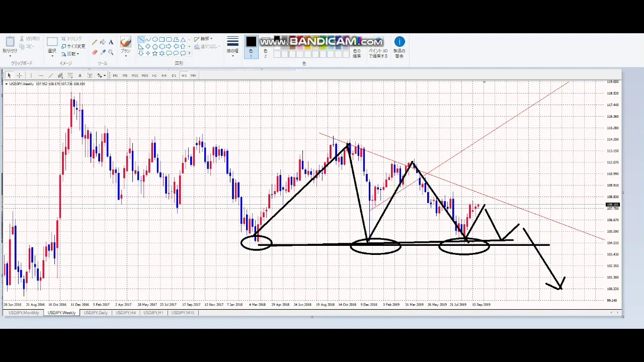Select the trendline tool in chart toolbar
Viewport: 644px width, 362px height.
coord(51,75)
